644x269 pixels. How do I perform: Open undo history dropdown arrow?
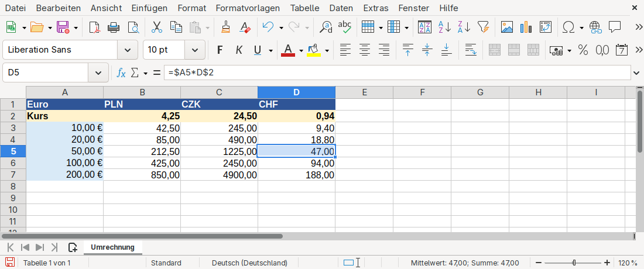tap(282, 28)
